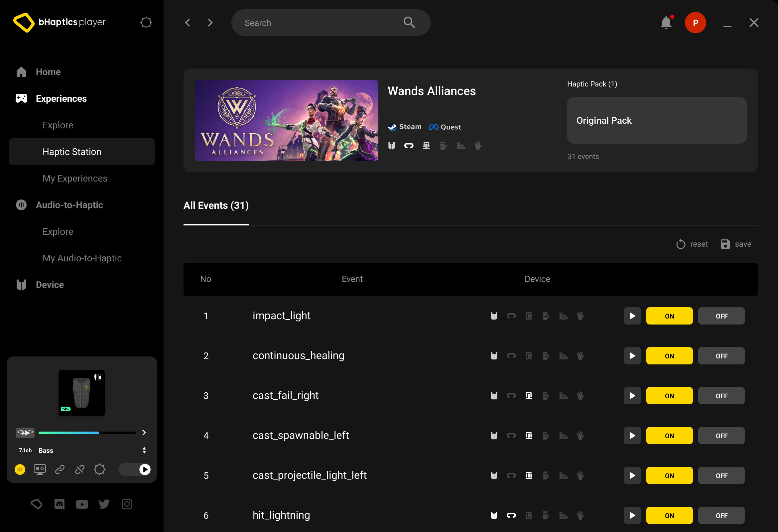Turn OFF the continuous_healing event

pyautogui.click(x=721, y=355)
